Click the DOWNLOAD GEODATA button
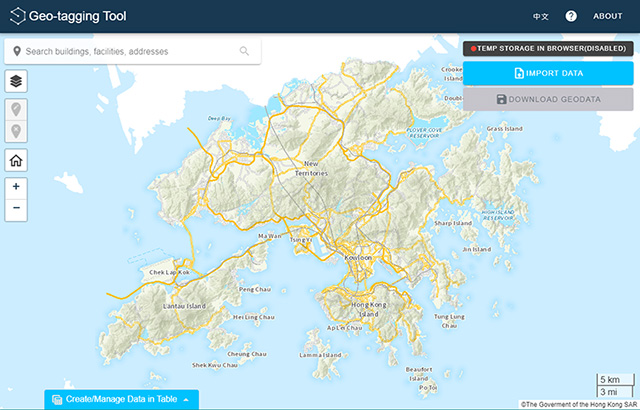This screenshot has width=640, height=410. [x=548, y=99]
